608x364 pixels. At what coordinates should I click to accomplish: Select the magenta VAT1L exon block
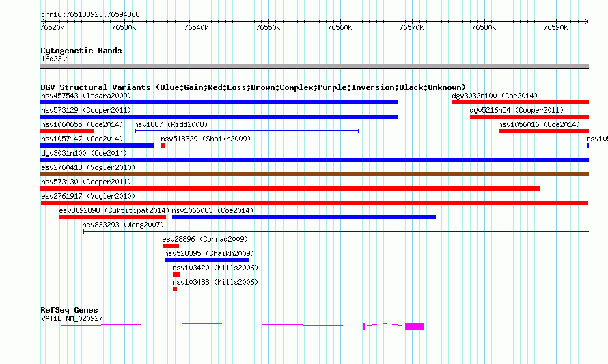tap(415, 326)
